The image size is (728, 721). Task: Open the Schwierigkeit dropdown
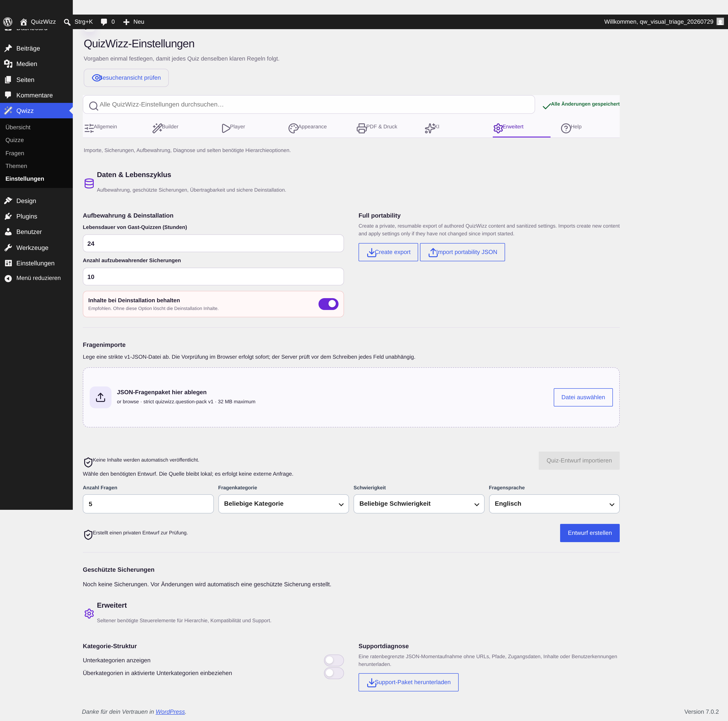419,504
